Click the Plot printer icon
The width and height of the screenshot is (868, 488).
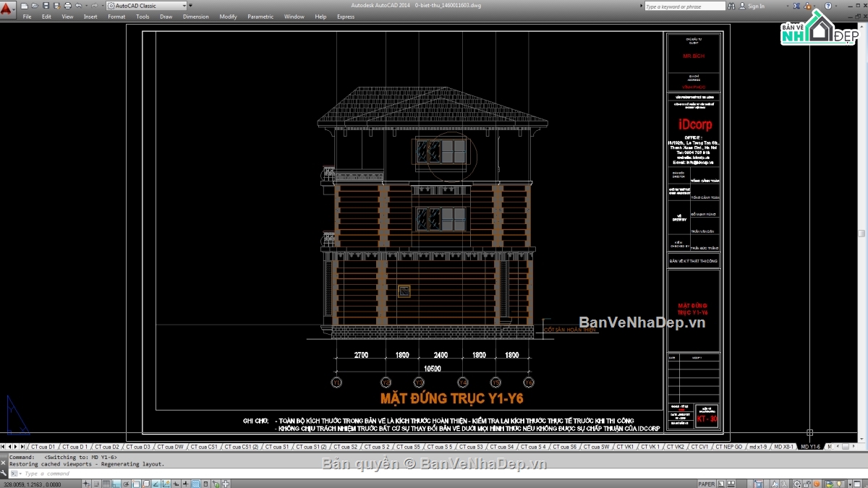click(68, 6)
